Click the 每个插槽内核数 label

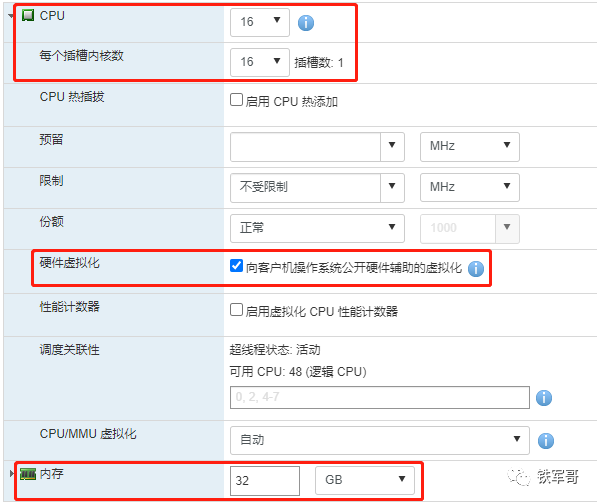81,56
